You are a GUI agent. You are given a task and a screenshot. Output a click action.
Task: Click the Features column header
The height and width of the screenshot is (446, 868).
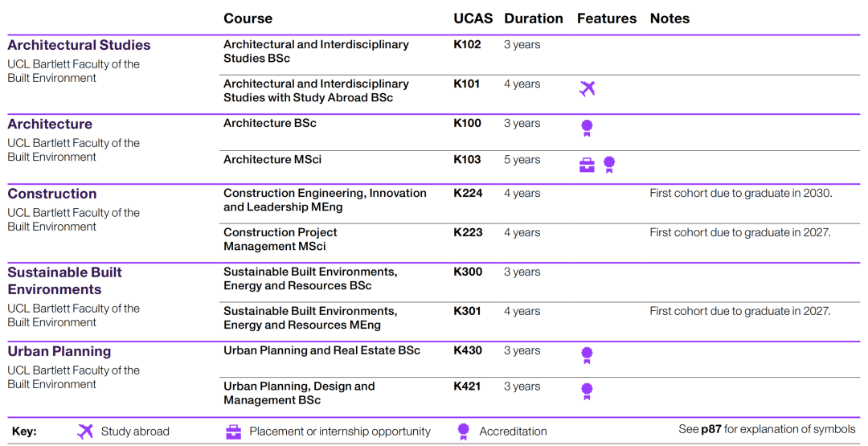606,18
